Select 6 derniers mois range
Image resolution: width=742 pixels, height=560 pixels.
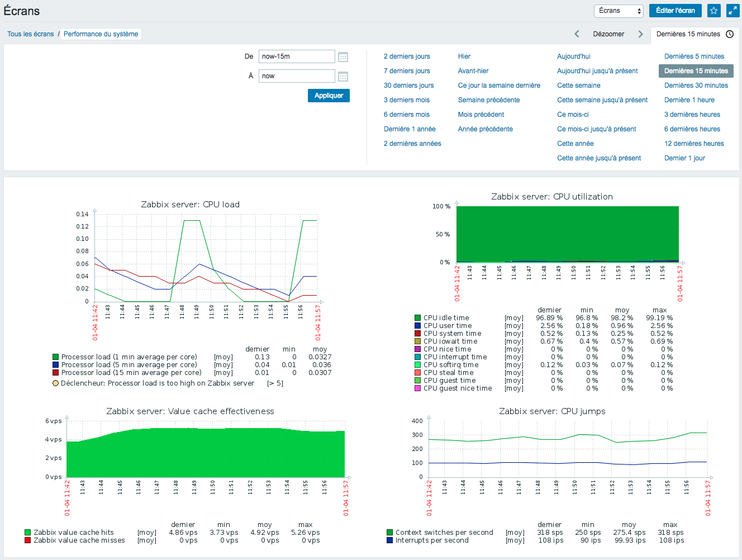pyautogui.click(x=407, y=115)
